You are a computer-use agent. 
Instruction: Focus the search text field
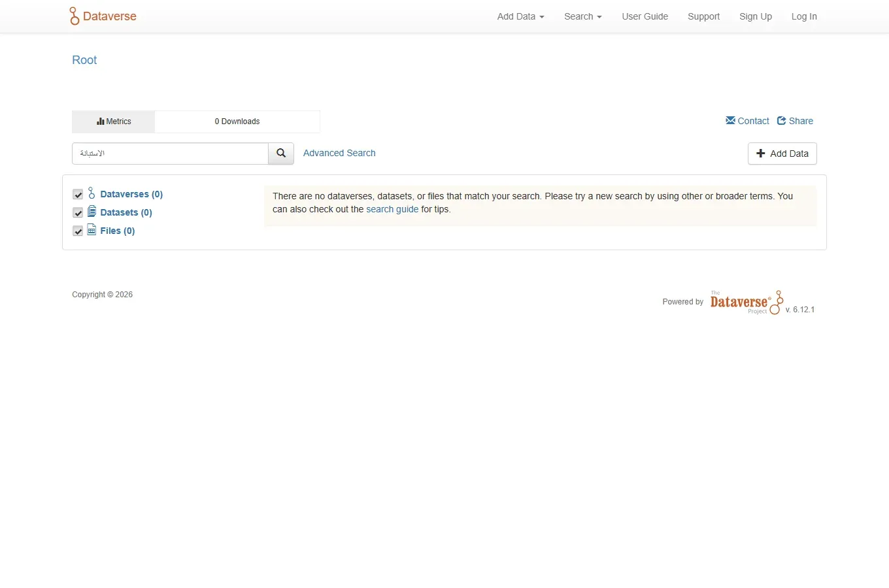[170, 154]
